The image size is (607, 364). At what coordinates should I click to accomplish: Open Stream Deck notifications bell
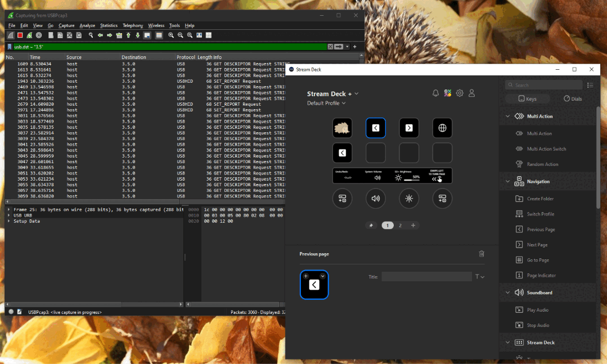pos(435,93)
